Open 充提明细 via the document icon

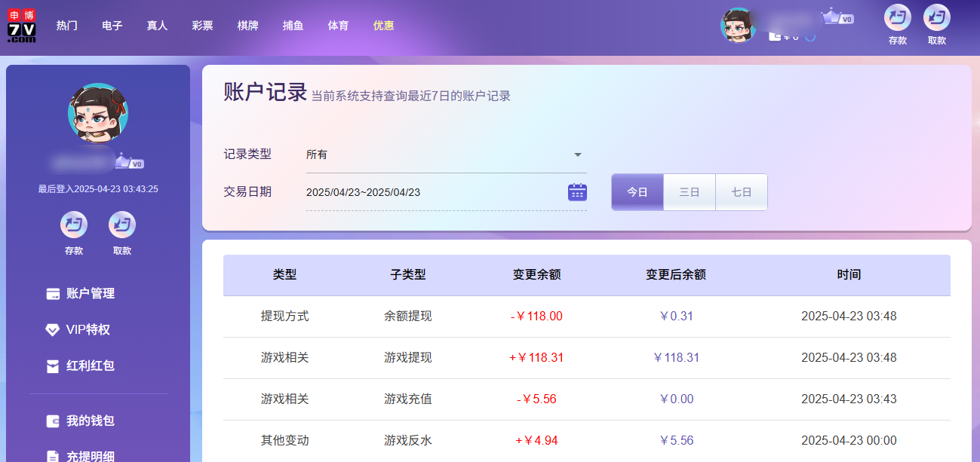click(x=51, y=454)
